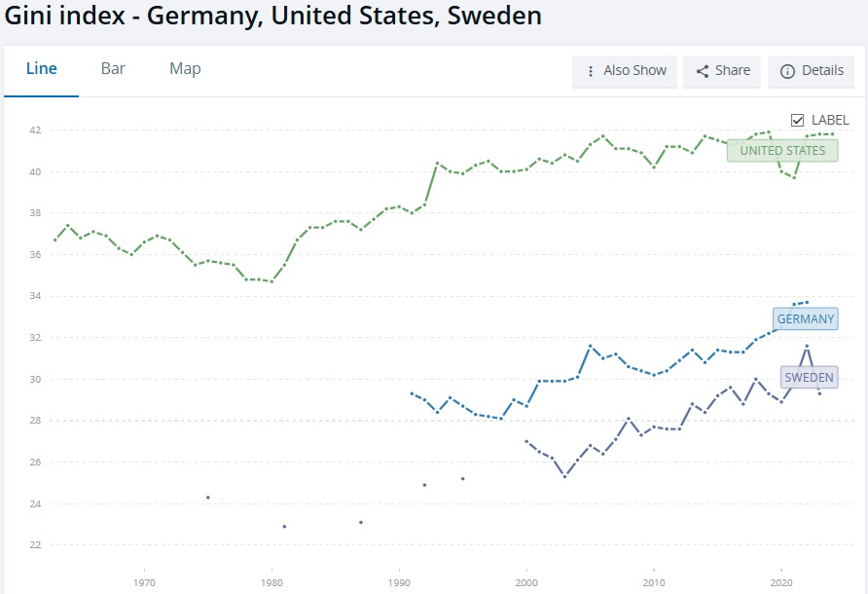The image size is (868, 594).
Task: Open the Also Show dropdown
Action: pyautogui.click(x=625, y=71)
